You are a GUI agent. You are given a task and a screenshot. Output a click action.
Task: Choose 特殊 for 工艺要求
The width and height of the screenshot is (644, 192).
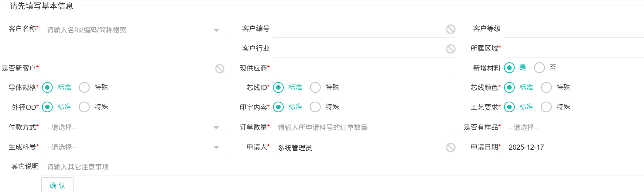coord(546,107)
